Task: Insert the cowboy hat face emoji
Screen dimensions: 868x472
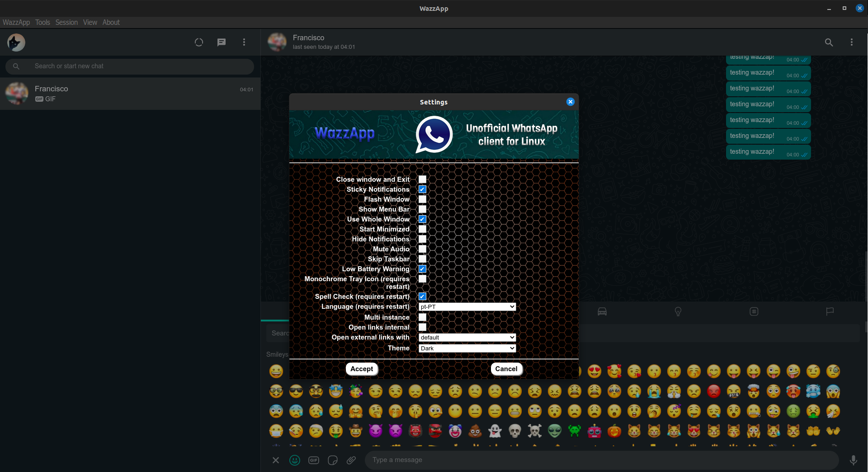Action: [x=356, y=431]
